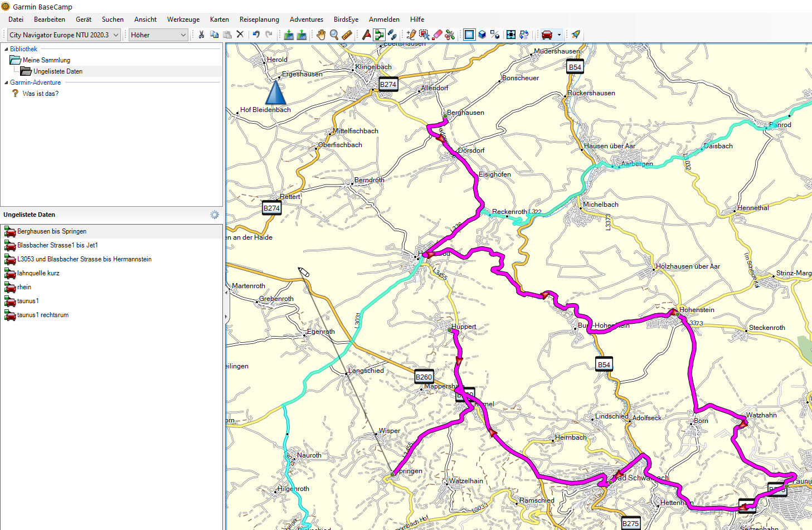This screenshot has width=812, height=530.
Task: Select the Zoom magnifier tool
Action: click(334, 35)
